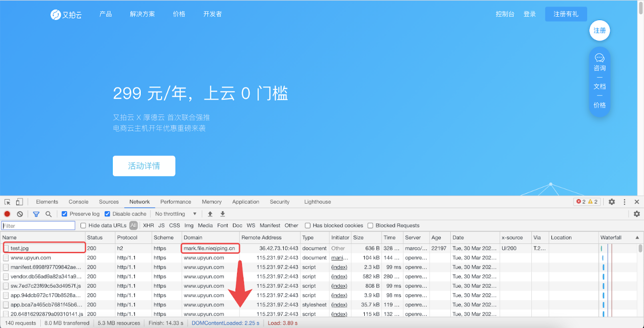
Task: Click the 活动详情 button
Action: point(144,166)
